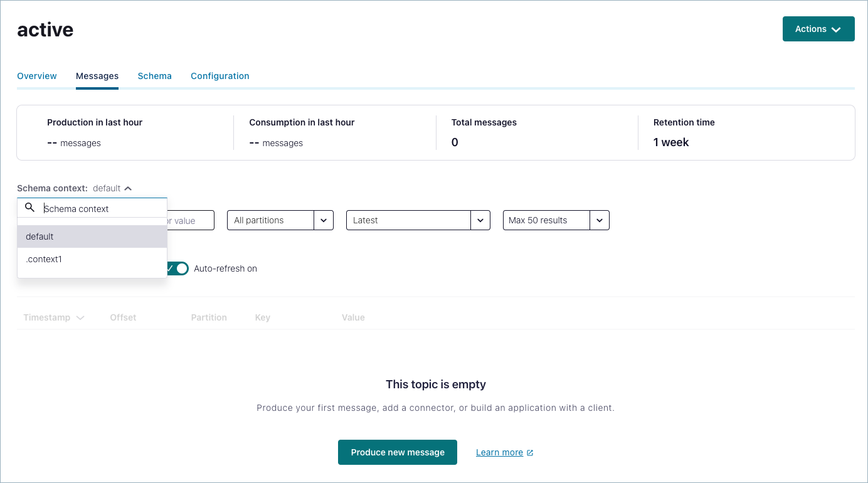Click the search magnifier icon in Schema context
Screen dimensions: 868x483
click(29, 208)
